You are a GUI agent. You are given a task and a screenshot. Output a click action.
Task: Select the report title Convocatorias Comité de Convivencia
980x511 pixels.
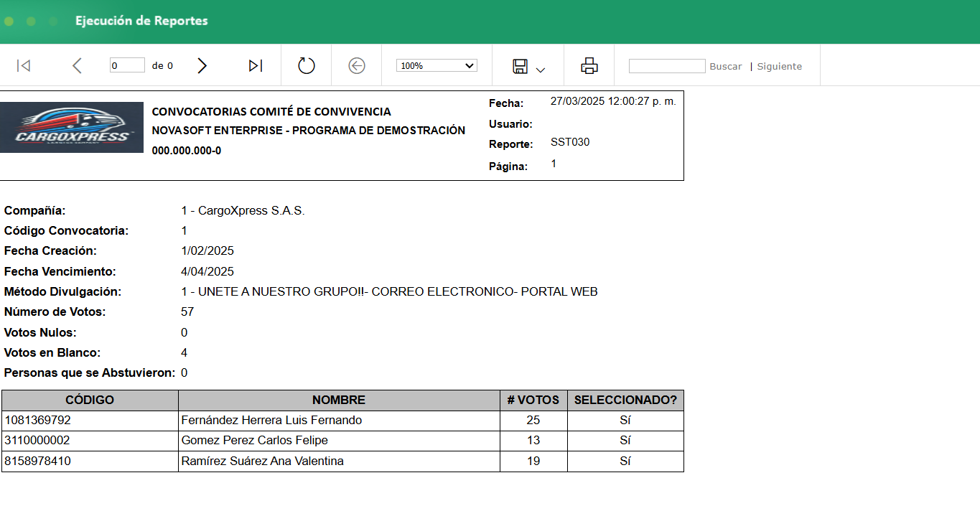click(271, 112)
